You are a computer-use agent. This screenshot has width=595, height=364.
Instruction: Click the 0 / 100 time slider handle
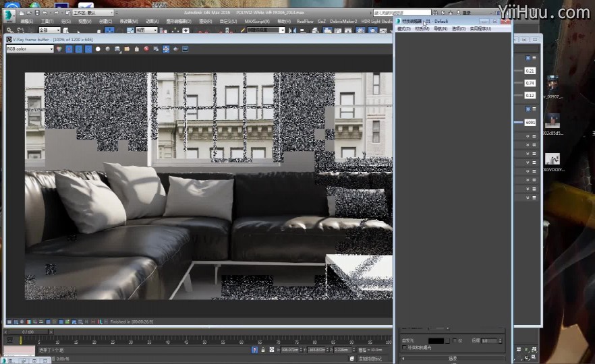tap(28, 332)
